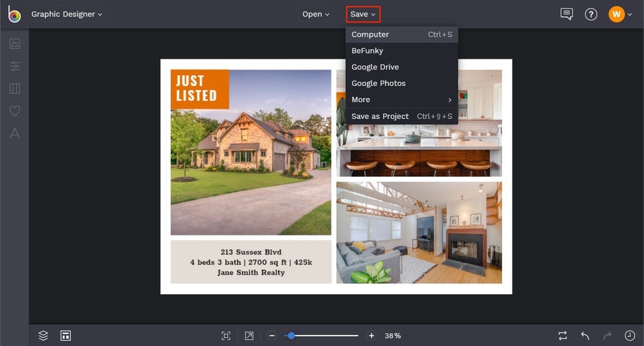This screenshot has width=644, height=346.
Task: Open the Templates columns sidebar icon
Action: click(x=15, y=88)
